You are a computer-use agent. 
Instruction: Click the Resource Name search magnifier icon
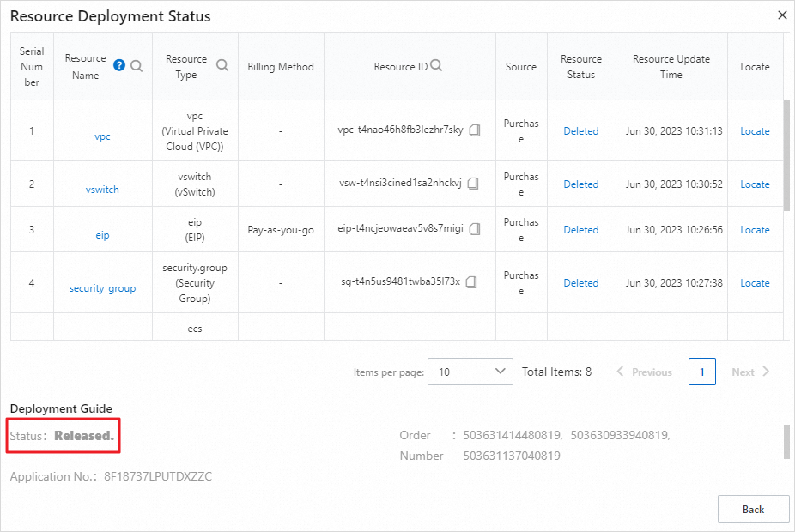coord(137,65)
